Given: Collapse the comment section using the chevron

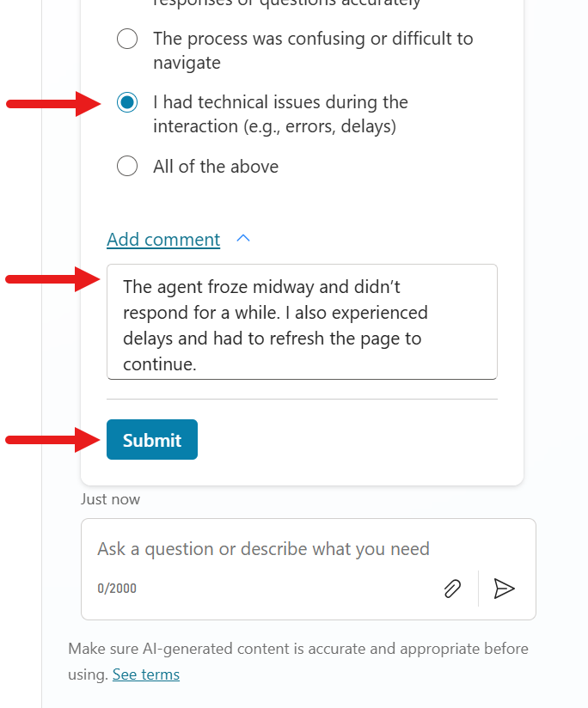Looking at the screenshot, I should tap(242, 238).
